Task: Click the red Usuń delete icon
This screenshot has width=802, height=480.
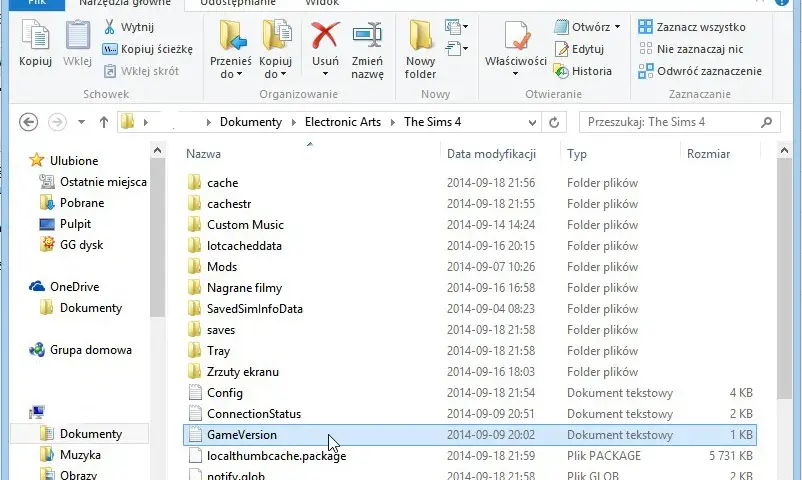Action: [x=325, y=35]
